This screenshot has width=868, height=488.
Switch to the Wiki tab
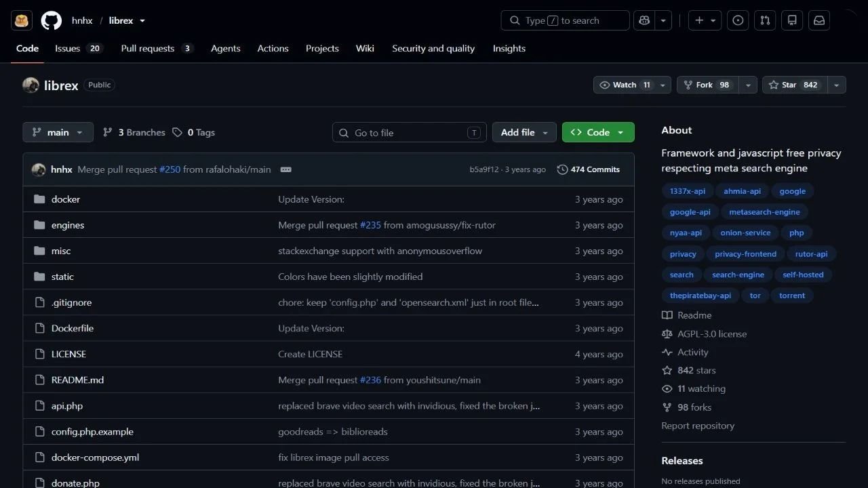coord(365,48)
